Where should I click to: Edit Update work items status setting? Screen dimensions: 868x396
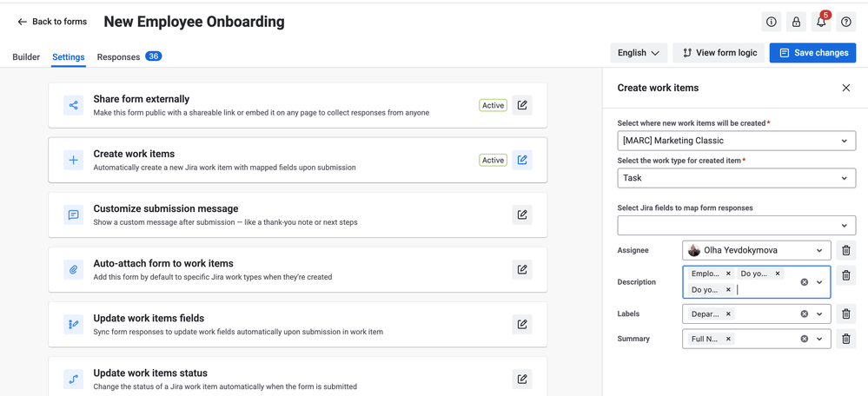pos(522,379)
